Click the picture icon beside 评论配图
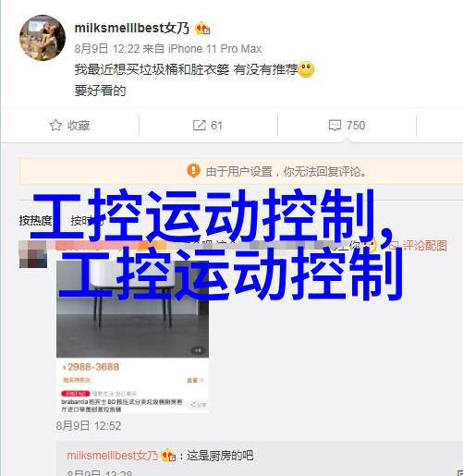The width and height of the screenshot is (463, 476). point(394,246)
